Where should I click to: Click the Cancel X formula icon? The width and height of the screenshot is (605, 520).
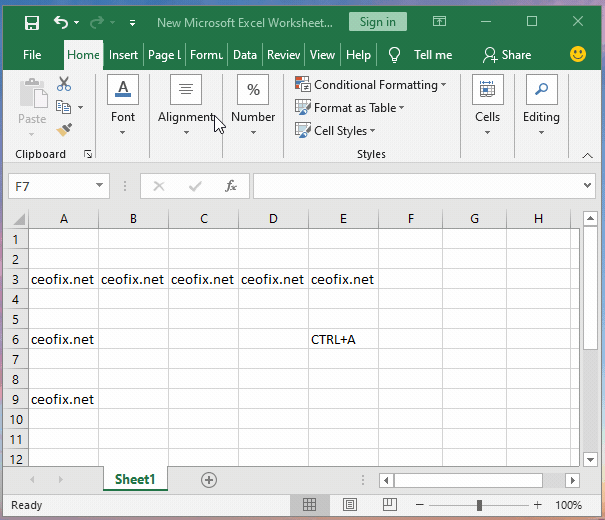[x=159, y=186]
